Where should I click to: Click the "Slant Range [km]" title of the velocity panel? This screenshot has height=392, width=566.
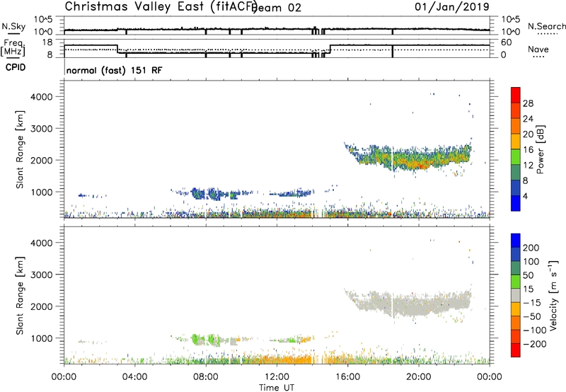20,296
